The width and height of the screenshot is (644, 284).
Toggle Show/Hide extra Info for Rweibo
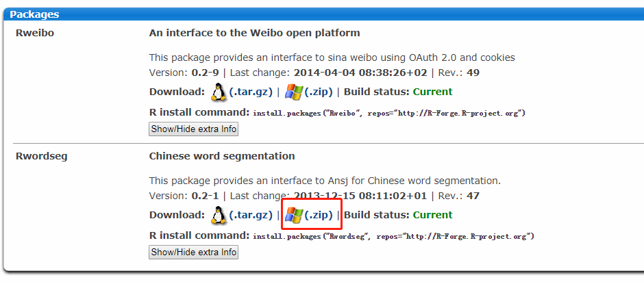193,129
